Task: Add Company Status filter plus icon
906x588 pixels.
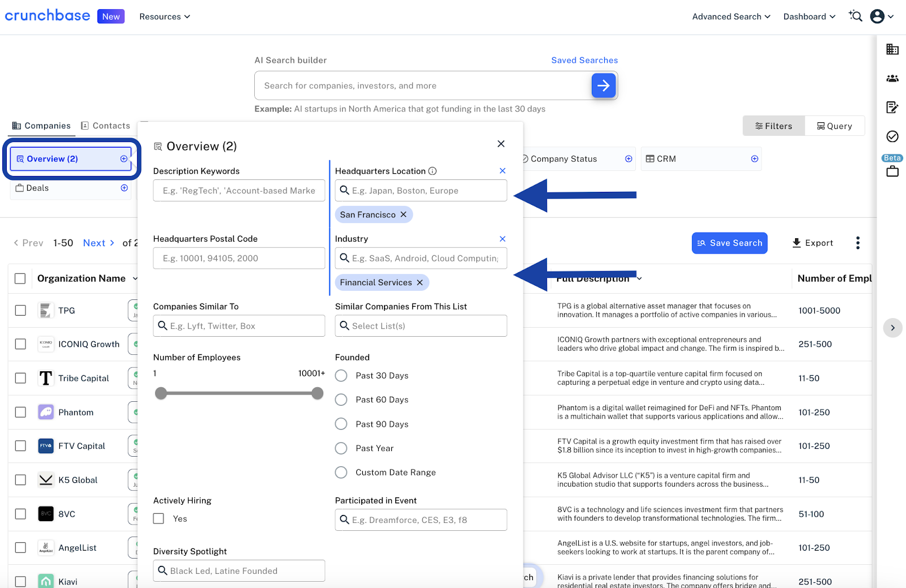Action: [629, 159]
